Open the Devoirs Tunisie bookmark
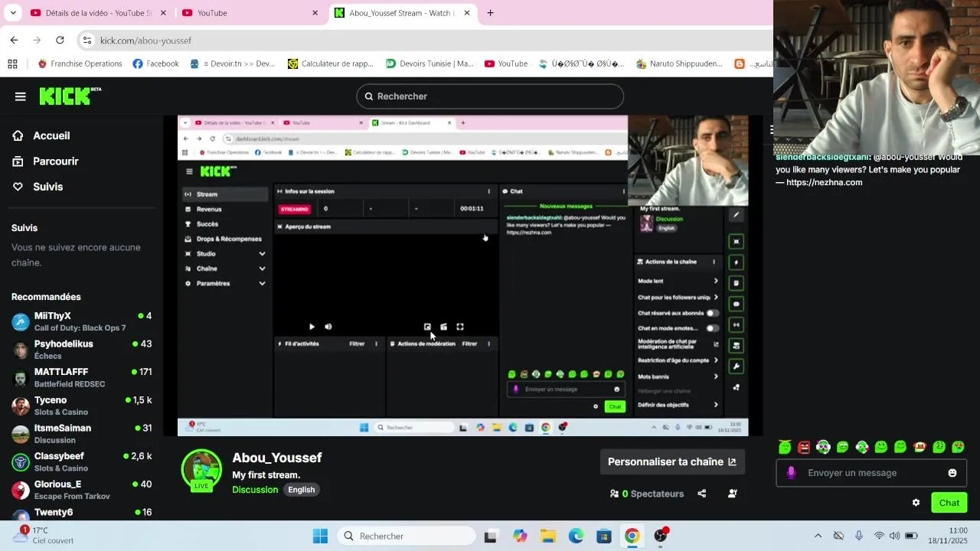The height and width of the screenshot is (551, 980). click(x=430, y=64)
